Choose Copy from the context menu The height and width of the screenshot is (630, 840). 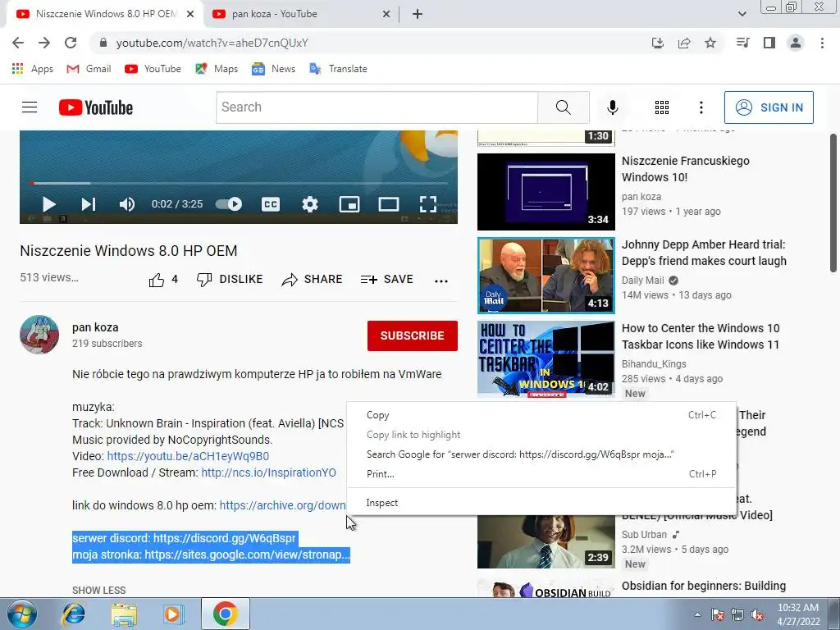[541, 415]
